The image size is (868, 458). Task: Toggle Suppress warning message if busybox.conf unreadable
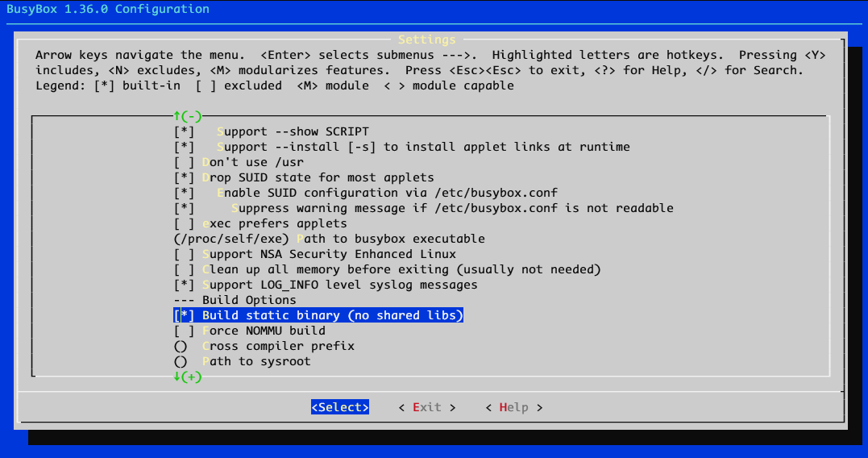coord(423,208)
